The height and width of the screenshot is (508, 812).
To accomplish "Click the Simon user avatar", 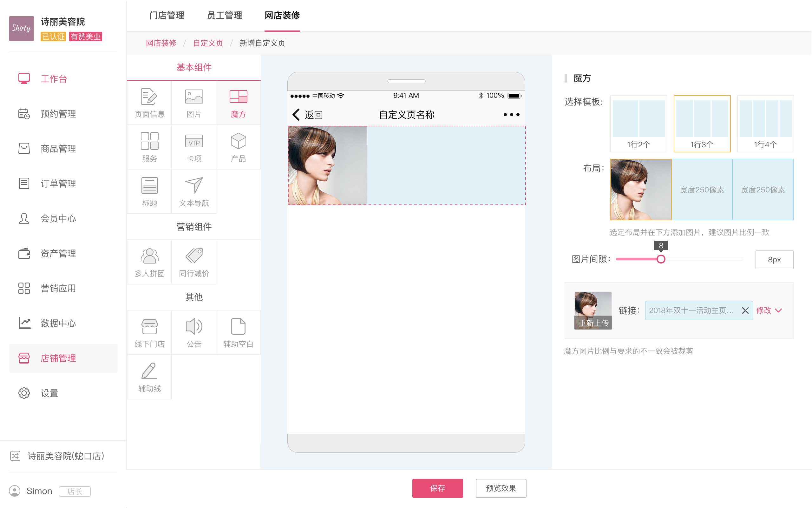I will point(15,491).
